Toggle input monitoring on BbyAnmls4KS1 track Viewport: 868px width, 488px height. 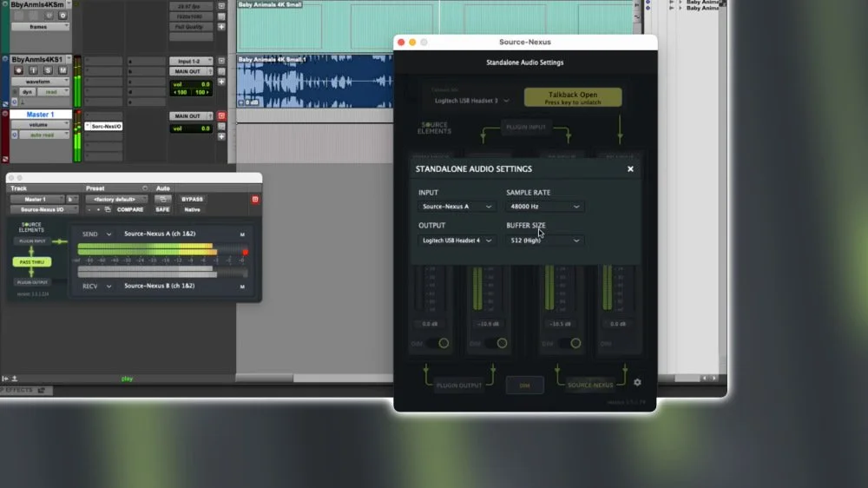(33, 70)
